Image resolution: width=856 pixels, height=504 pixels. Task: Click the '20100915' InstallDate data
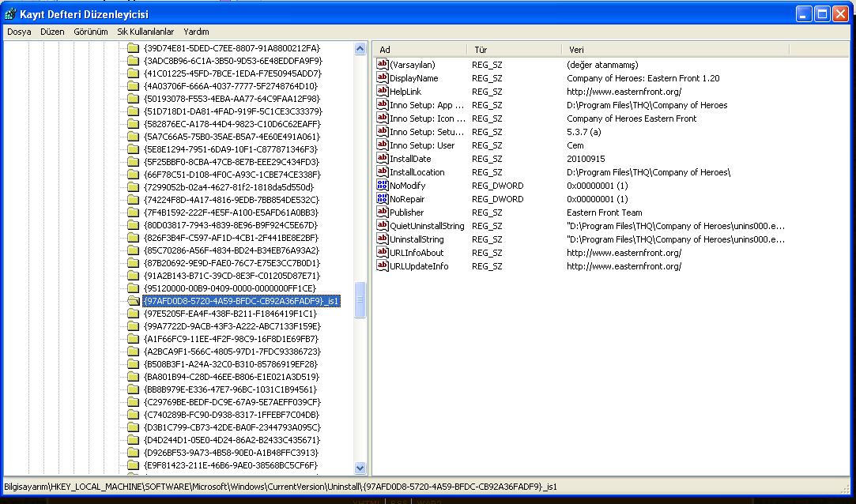(x=586, y=159)
